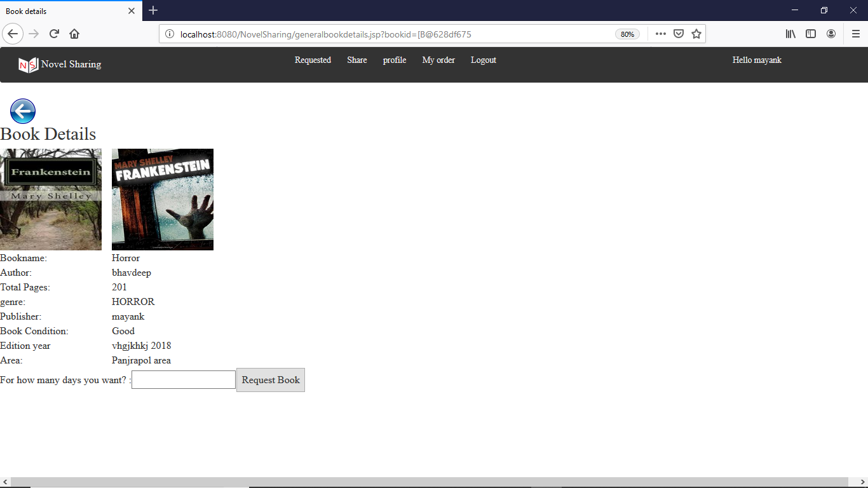The height and width of the screenshot is (488, 868).
Task: Open page actions three-dots menu
Action: pos(661,34)
